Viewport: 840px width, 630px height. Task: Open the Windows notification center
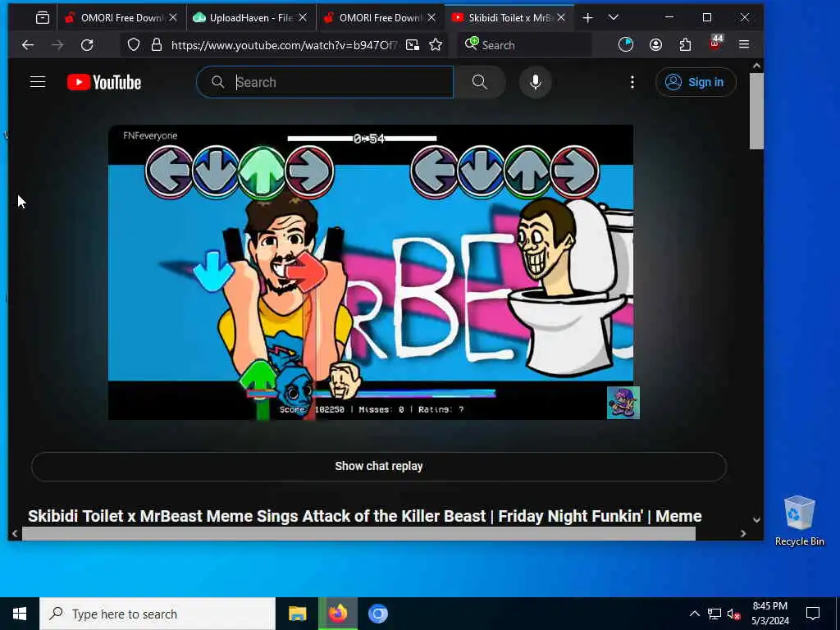pyautogui.click(x=813, y=614)
